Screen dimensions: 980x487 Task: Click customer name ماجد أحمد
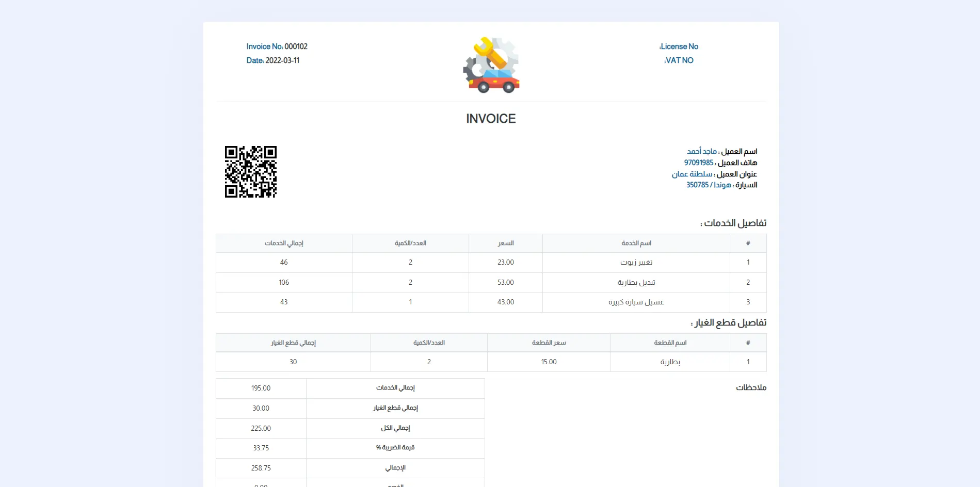click(701, 151)
